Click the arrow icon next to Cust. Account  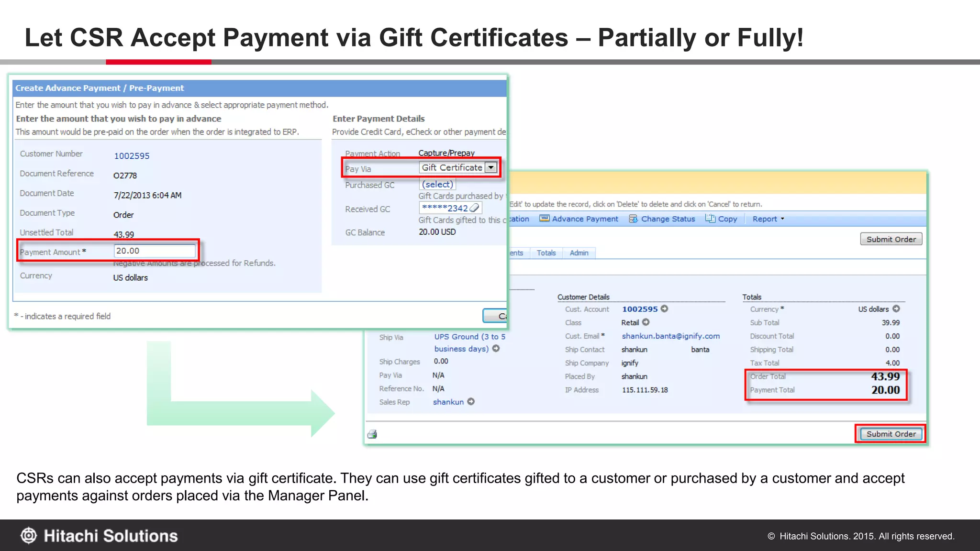[664, 309]
